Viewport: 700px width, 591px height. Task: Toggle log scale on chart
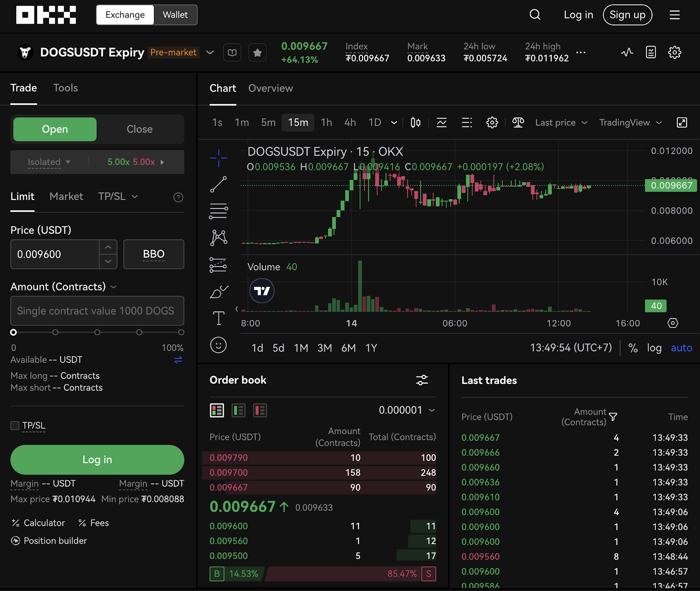tap(654, 348)
